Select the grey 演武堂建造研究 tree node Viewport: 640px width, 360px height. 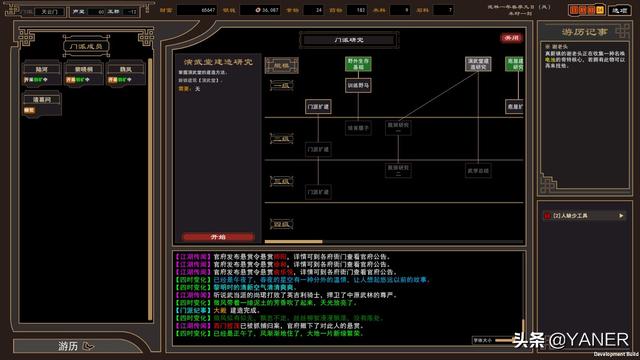pos(478,64)
